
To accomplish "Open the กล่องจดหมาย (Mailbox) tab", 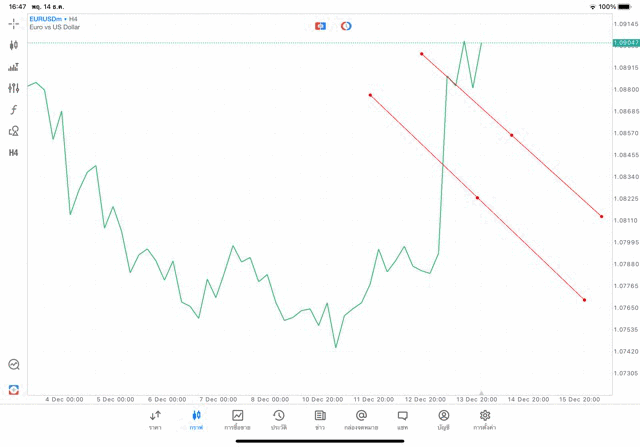I will 361,420.
